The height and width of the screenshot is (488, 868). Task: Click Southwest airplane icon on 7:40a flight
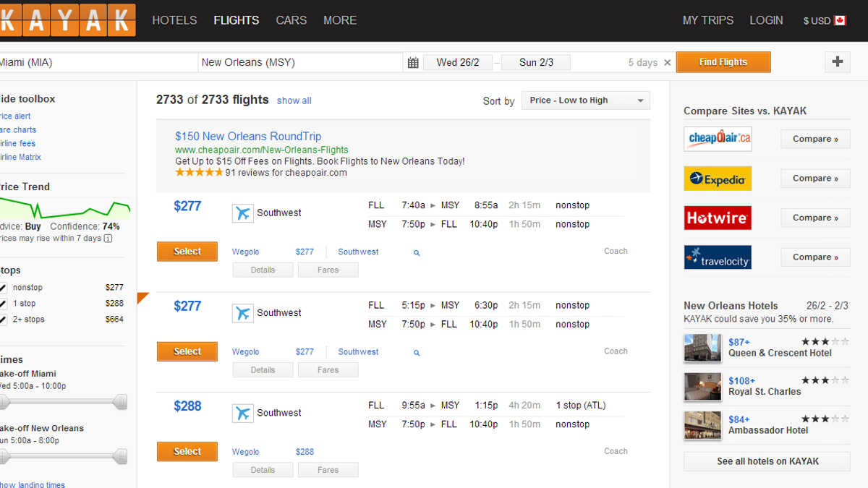pos(243,213)
